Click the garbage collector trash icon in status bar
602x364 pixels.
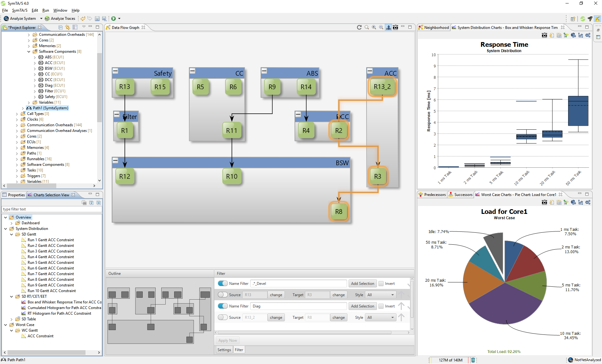point(473,360)
